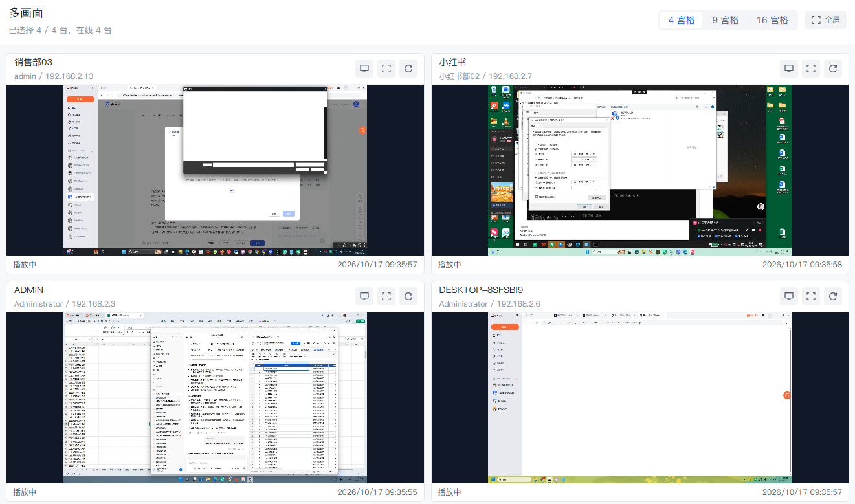
Task: Click the Administrator / 192.168.2.6 address text
Action: (489, 304)
